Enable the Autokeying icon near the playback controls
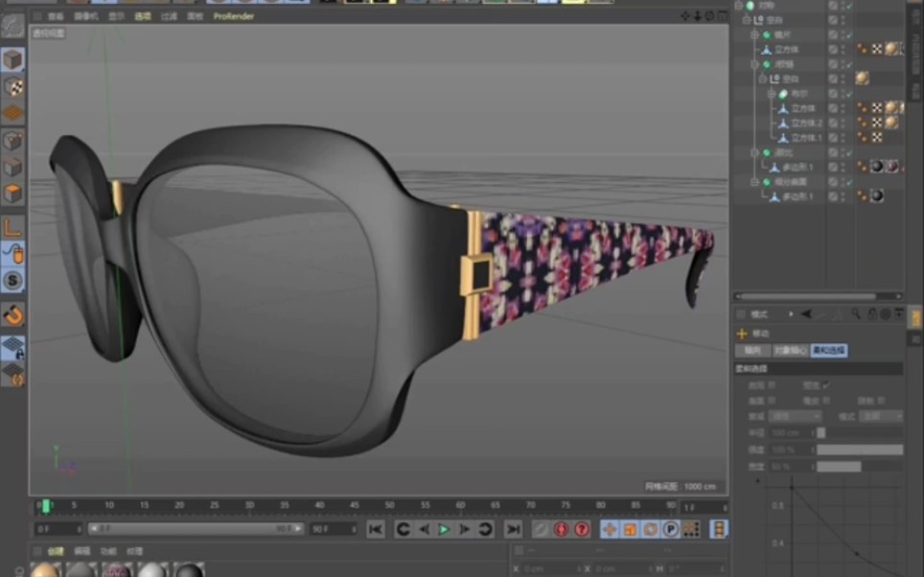Image resolution: width=924 pixels, height=577 pixels. point(582,529)
